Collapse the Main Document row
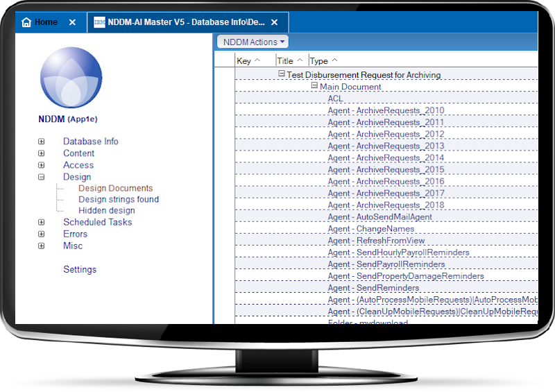This screenshot has height=392, width=555. pyautogui.click(x=314, y=86)
